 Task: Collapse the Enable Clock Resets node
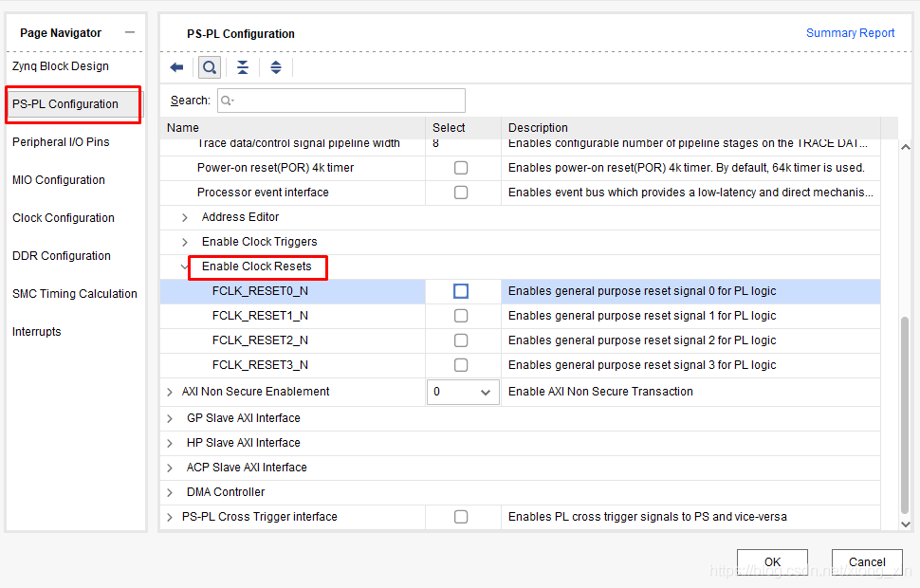pos(184,267)
